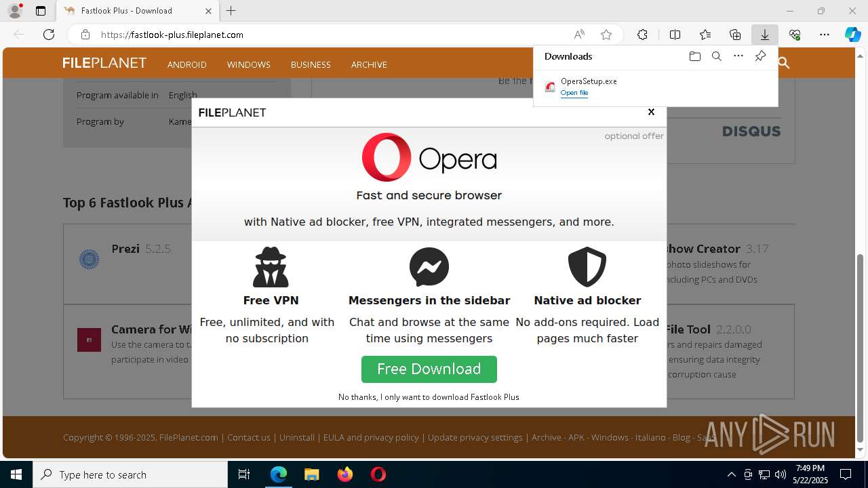Click Open file under OperaSetup.exe
Image resolution: width=868 pixels, height=488 pixels.
pos(574,93)
